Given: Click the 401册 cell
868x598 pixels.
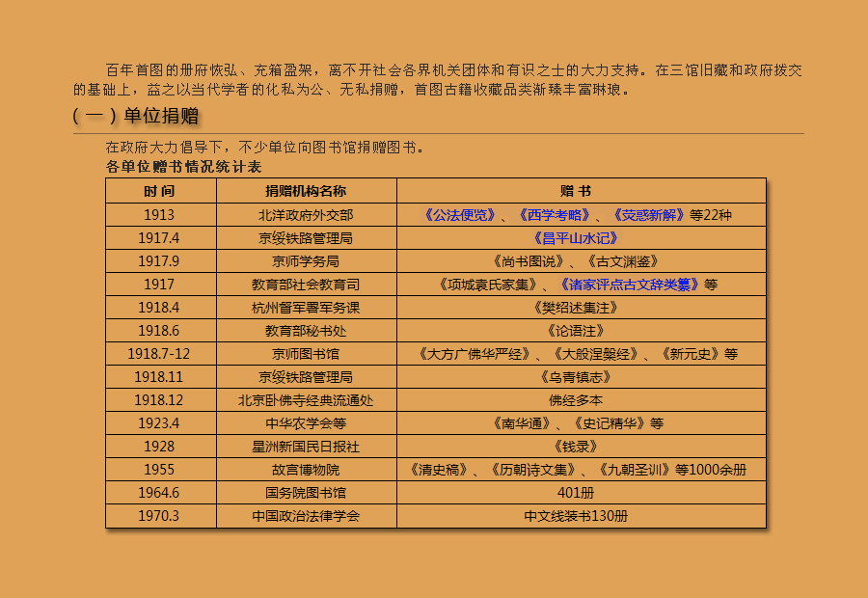Looking at the screenshot, I should pos(582,493).
